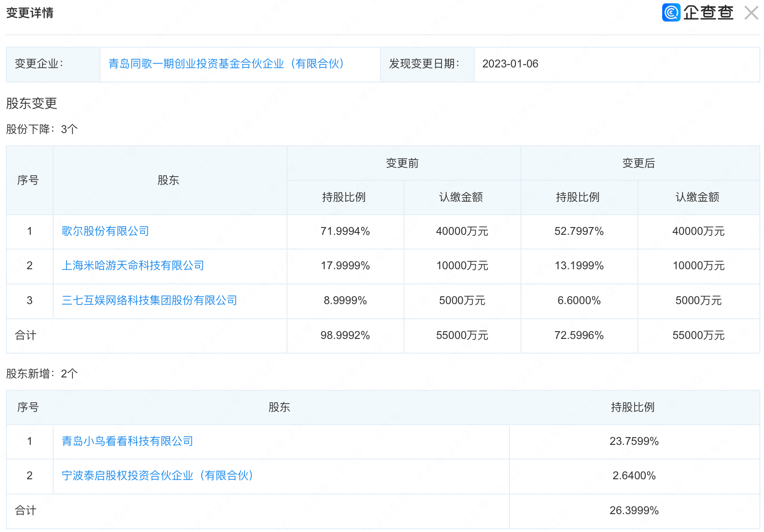Close the 变更详情 dialog with the X
Image resolution: width=764 pixels, height=532 pixels.
[751, 13]
